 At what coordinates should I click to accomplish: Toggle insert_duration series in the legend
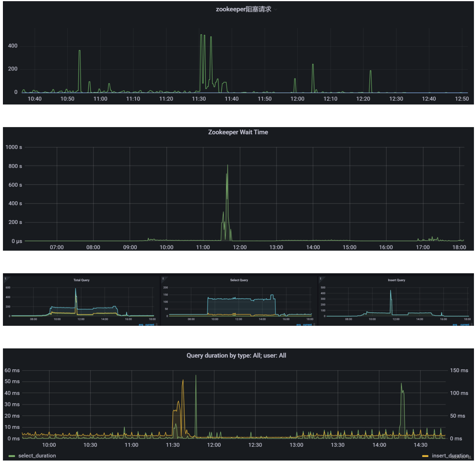450,456
